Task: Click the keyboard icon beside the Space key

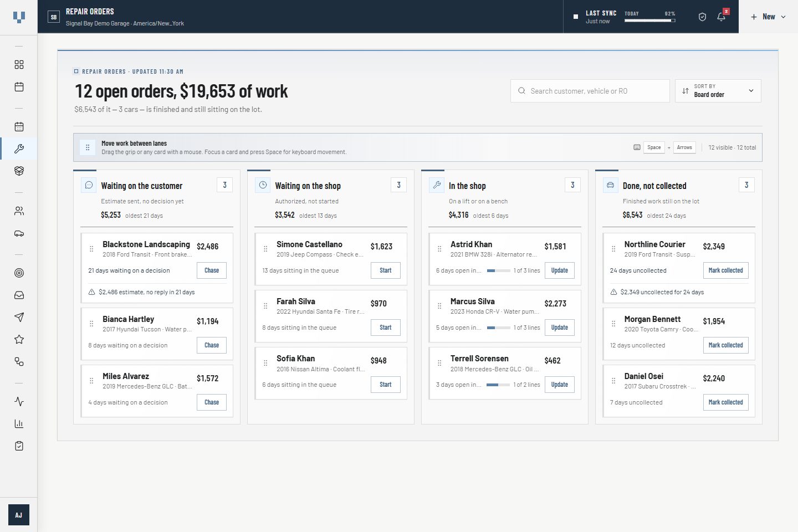Action: pos(637,147)
